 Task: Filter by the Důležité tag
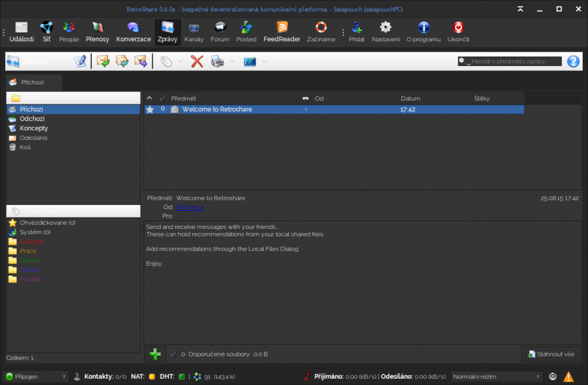pyautogui.click(x=73, y=242)
